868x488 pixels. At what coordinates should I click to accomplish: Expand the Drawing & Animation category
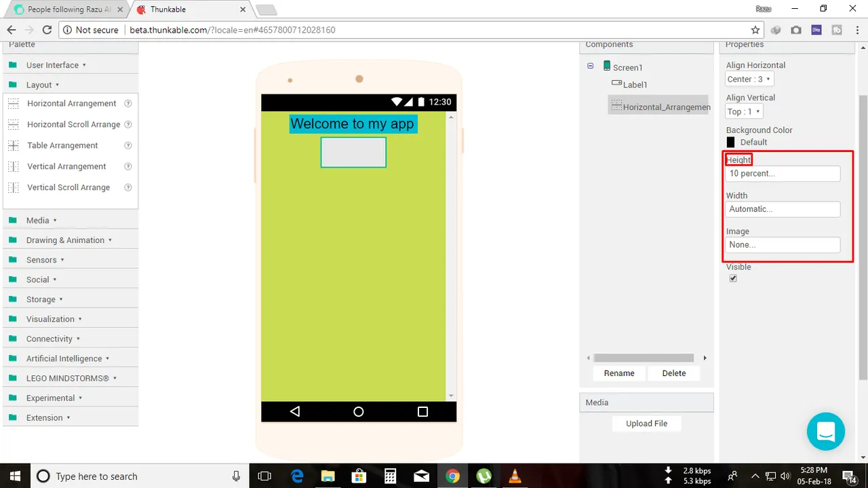pyautogui.click(x=69, y=240)
